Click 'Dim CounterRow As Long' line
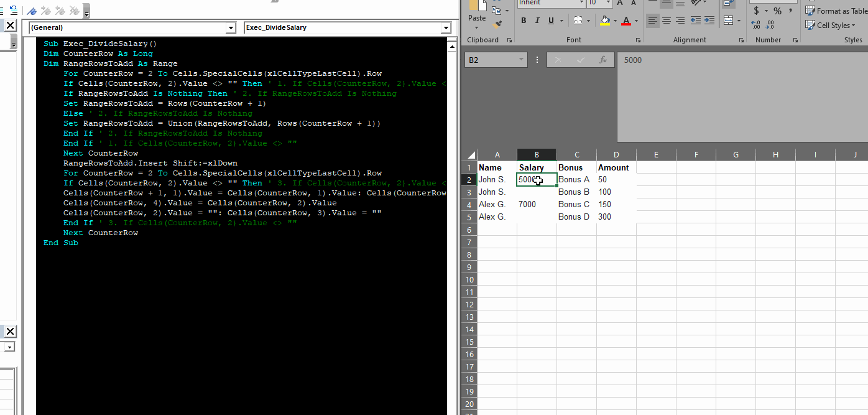The image size is (868, 415). tap(98, 54)
